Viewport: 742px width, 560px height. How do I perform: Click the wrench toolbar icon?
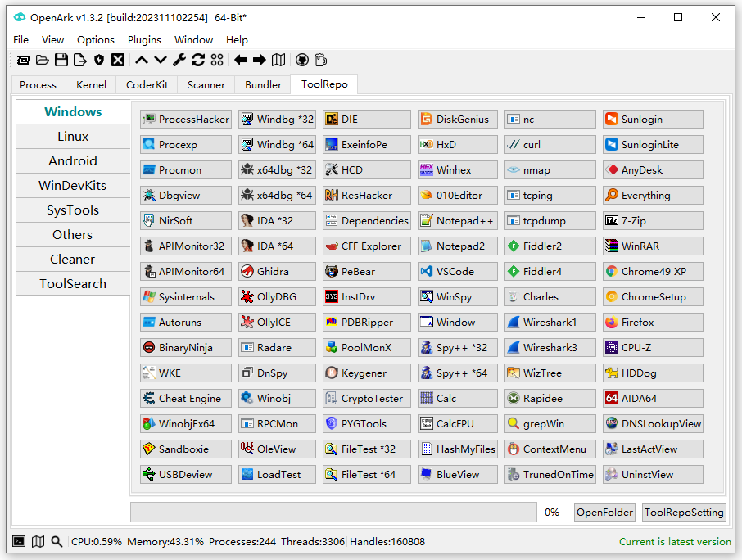click(x=179, y=60)
